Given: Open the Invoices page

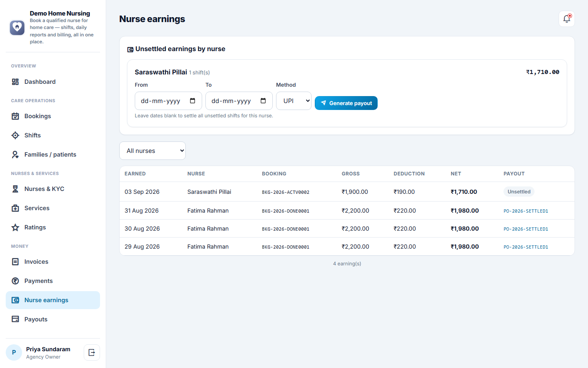Looking at the screenshot, I should (53, 262).
